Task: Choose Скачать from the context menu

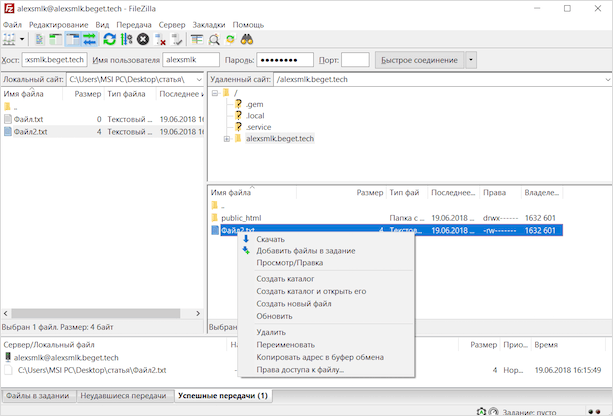Action: 270,239
